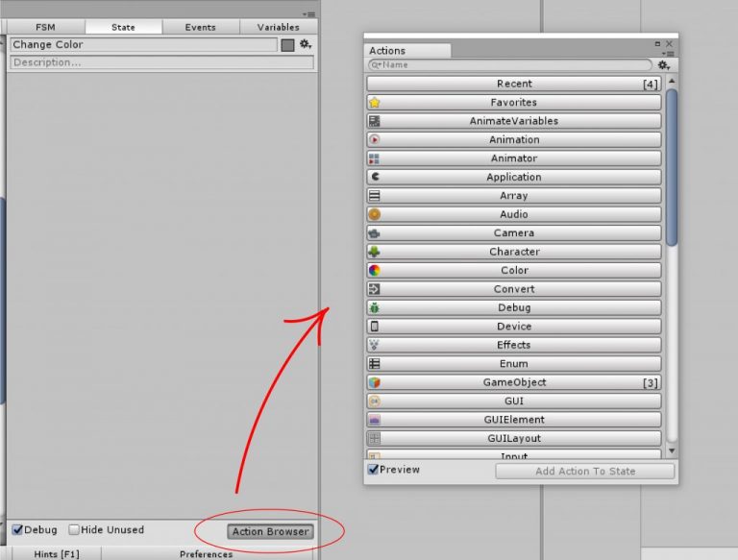
Task: Click the Debug bug icon
Action: [x=375, y=308]
